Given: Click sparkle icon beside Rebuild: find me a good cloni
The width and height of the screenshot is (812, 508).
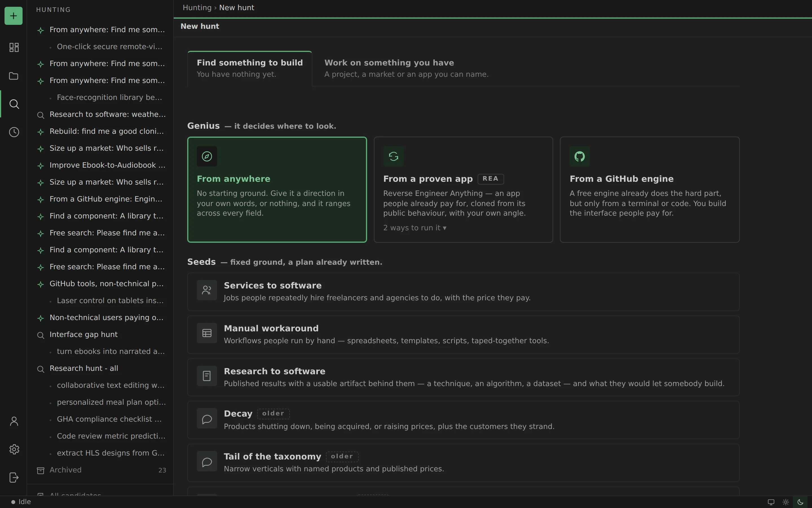Looking at the screenshot, I should pos(41,132).
